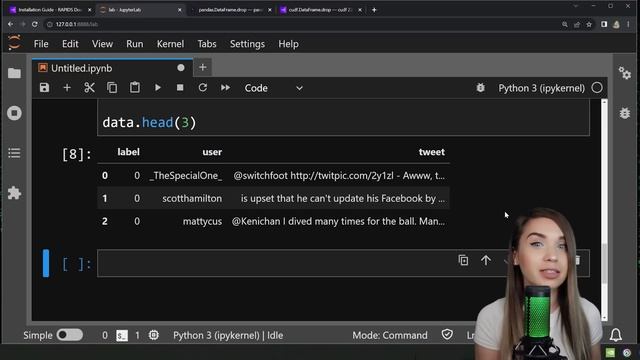
Task: Enable the debugger bug icon in notebook toolbar
Action: (480, 88)
